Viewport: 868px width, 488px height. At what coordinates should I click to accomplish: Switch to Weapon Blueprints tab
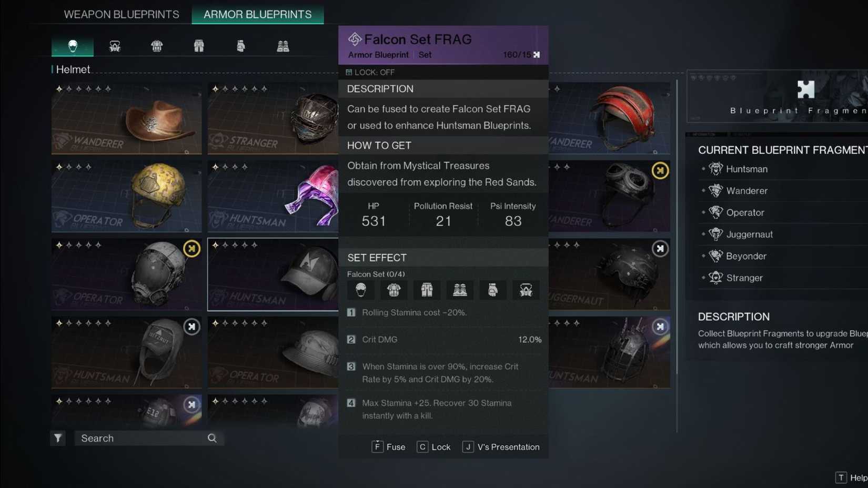pyautogui.click(x=122, y=14)
